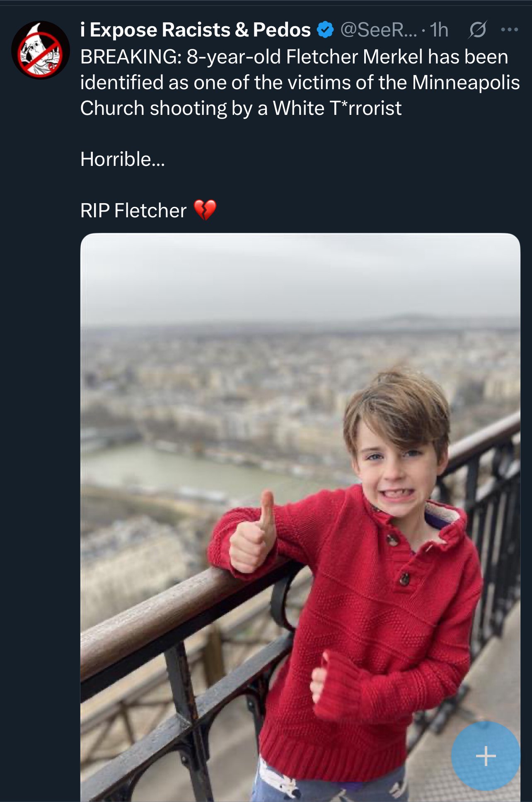Click the "BREAKING: 8-year-old Fletcher Merkel" line
Screen dimensions: 532x802
click(294, 57)
